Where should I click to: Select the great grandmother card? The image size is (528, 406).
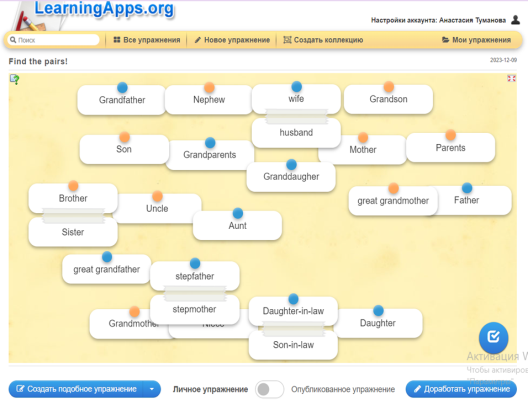tap(393, 201)
